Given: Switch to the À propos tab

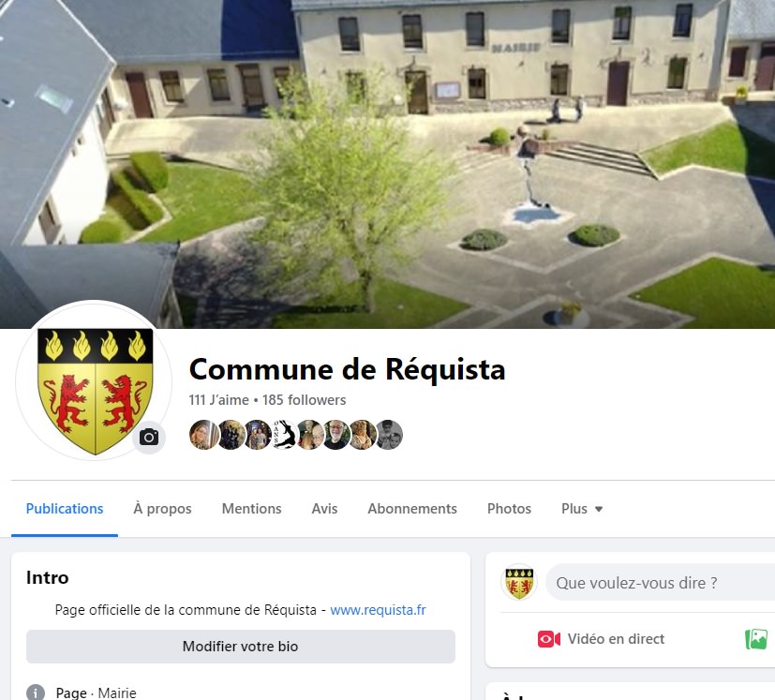Looking at the screenshot, I should (x=162, y=509).
